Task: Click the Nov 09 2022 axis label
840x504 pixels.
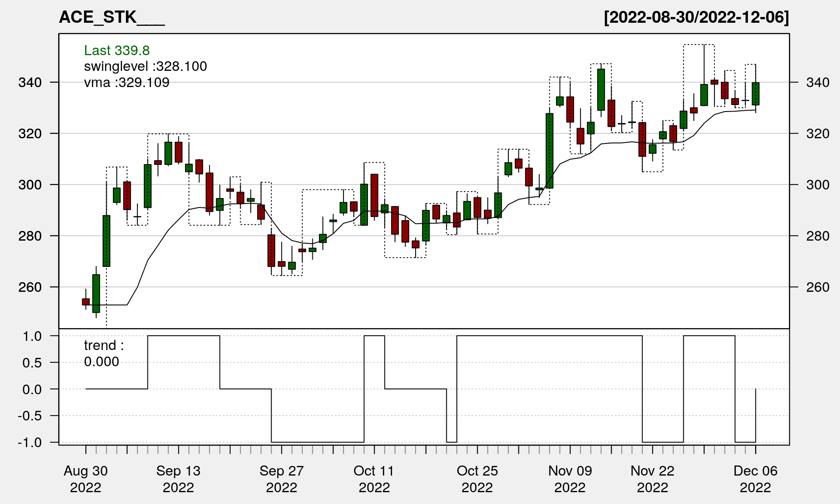Action: [570, 479]
